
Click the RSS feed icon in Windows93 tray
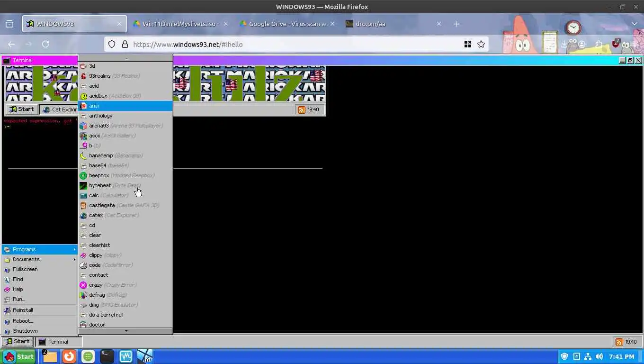pyautogui.click(x=619, y=342)
